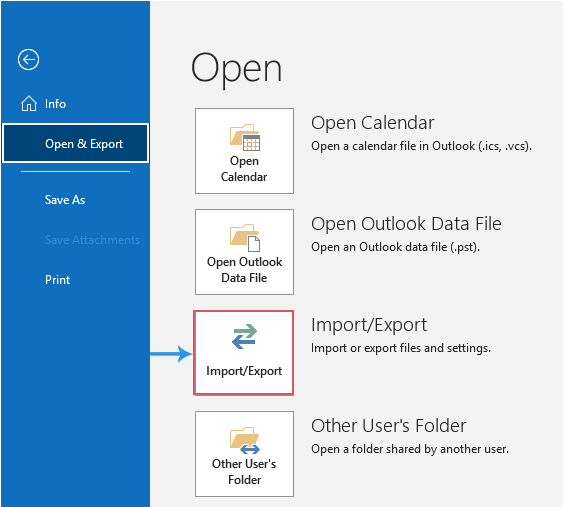The width and height of the screenshot is (563, 507).
Task: Click the back arrow circle icon
Action: coord(28,59)
